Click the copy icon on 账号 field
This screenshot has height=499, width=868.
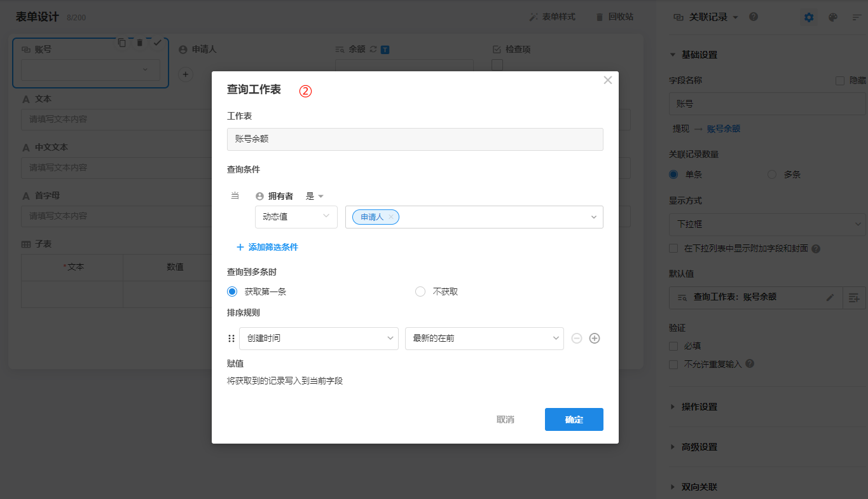point(122,43)
